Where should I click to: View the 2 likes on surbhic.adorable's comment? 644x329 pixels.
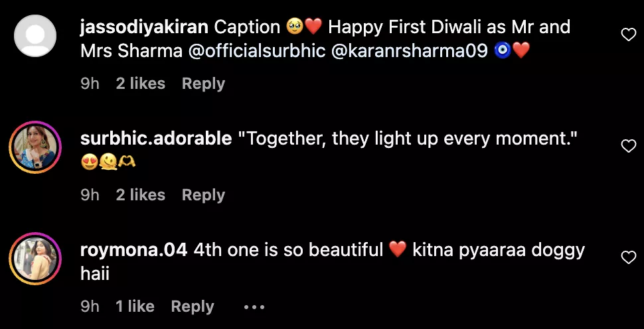140,195
